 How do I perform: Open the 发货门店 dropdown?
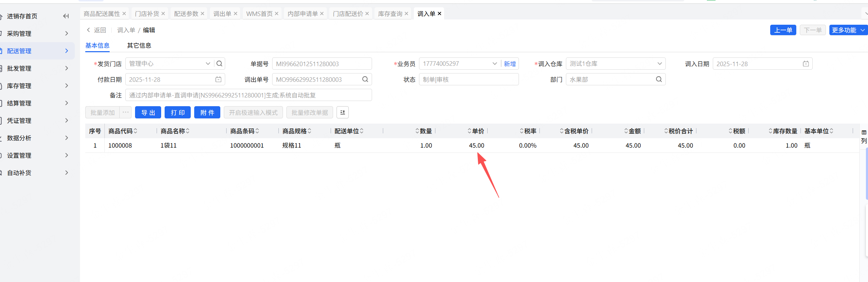click(x=208, y=64)
